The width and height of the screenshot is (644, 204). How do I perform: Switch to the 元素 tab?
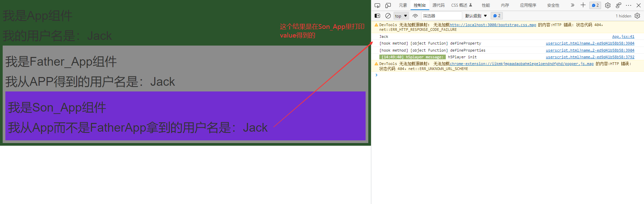(x=403, y=5)
